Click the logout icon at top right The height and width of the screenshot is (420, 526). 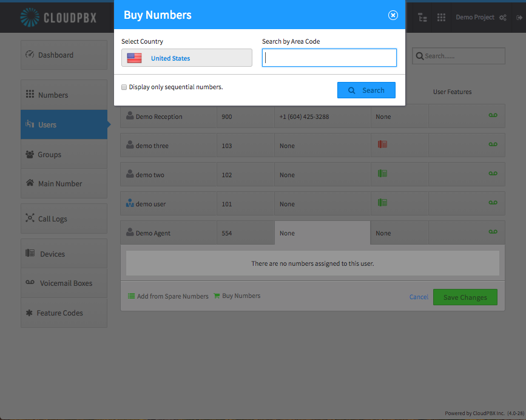(x=519, y=18)
